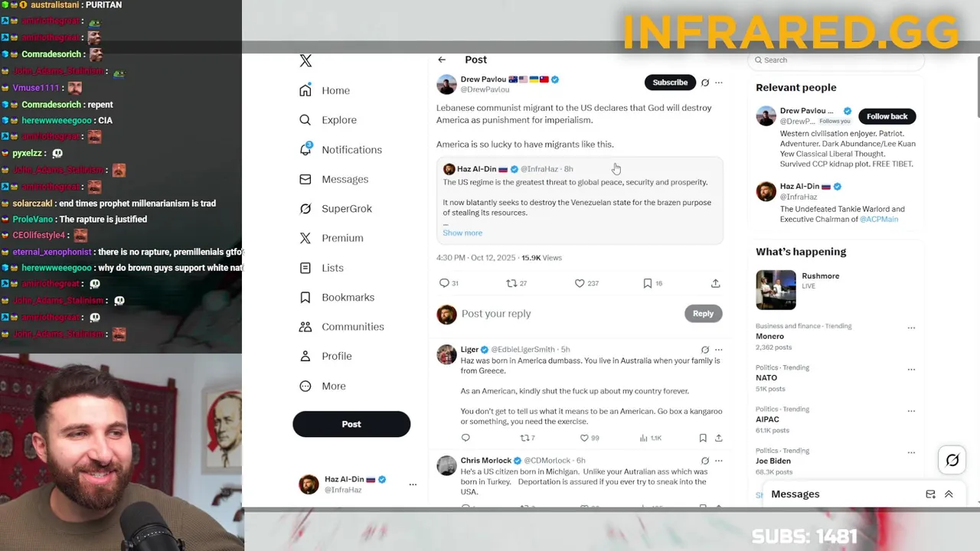Open Drew Pavlou's profile avatar

446,84
